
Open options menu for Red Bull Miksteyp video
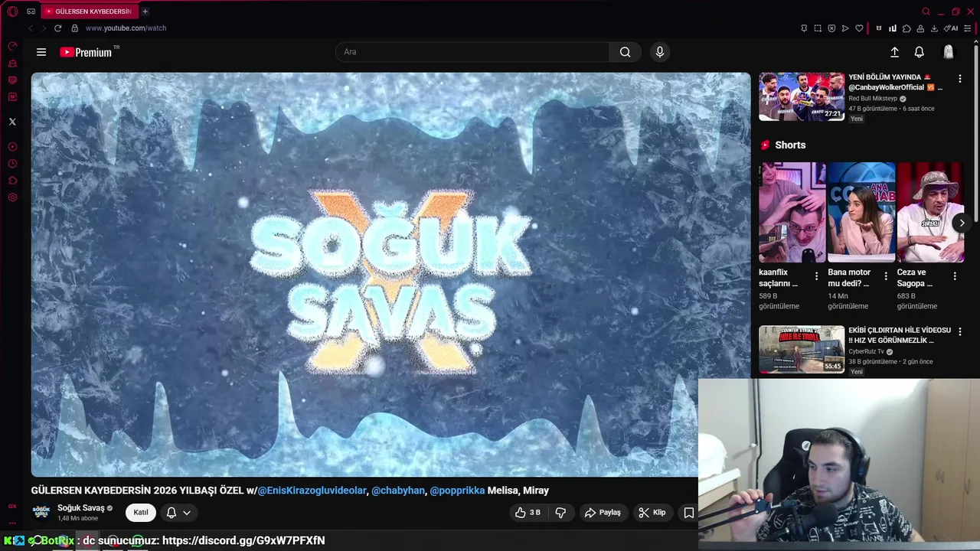click(x=959, y=79)
